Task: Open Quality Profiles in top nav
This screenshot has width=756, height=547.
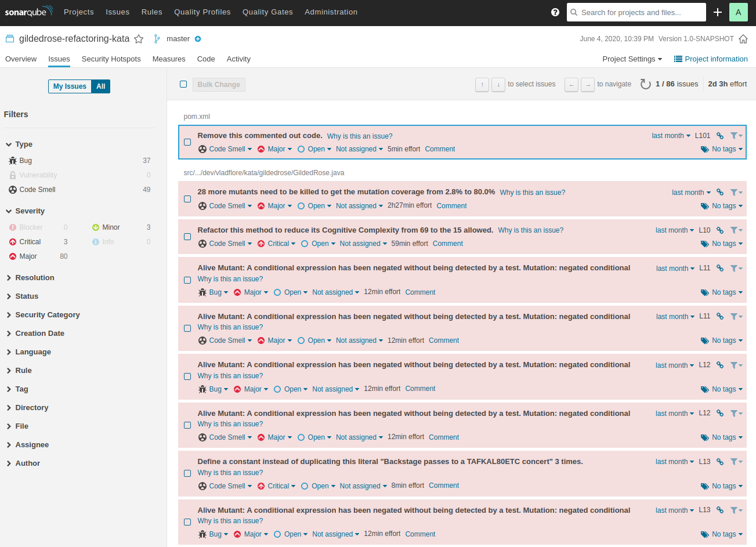Action: [x=202, y=12]
